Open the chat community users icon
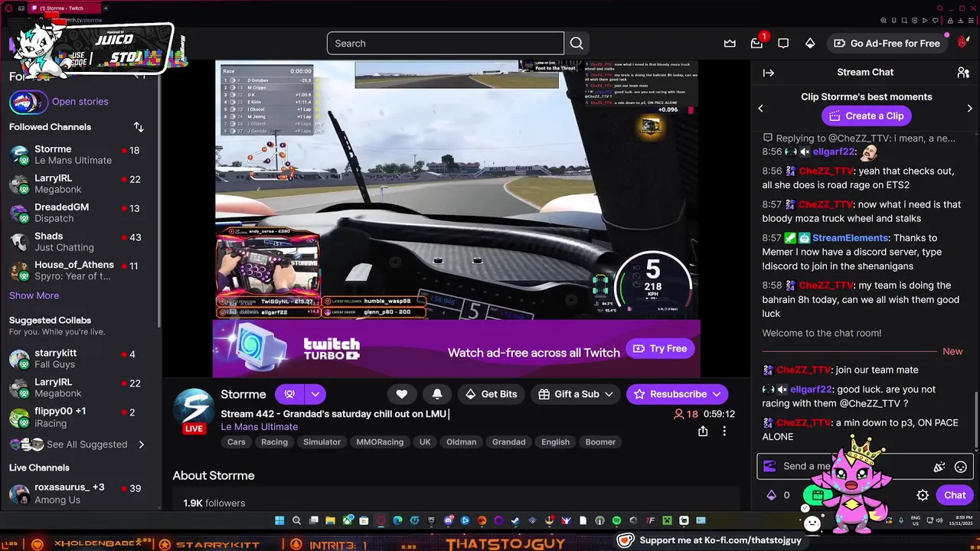Viewport: 980px width, 551px height. point(963,73)
